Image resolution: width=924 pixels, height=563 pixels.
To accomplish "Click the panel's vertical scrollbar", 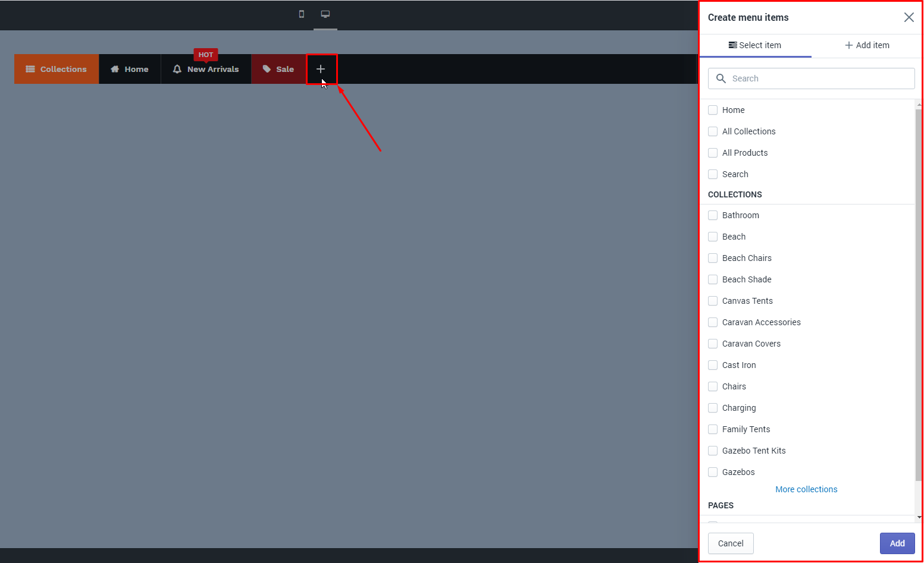I will [919, 294].
